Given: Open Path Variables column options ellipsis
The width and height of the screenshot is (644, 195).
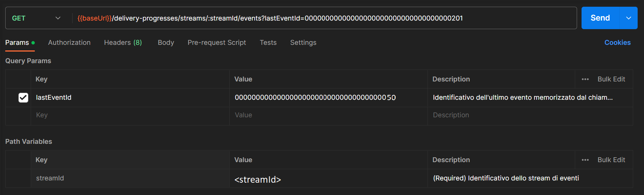Looking at the screenshot, I should point(585,160).
